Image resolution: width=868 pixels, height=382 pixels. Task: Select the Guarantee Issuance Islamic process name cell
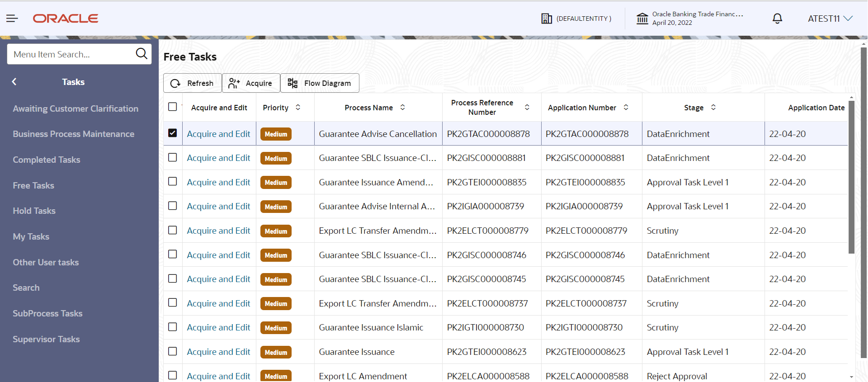pos(378,327)
